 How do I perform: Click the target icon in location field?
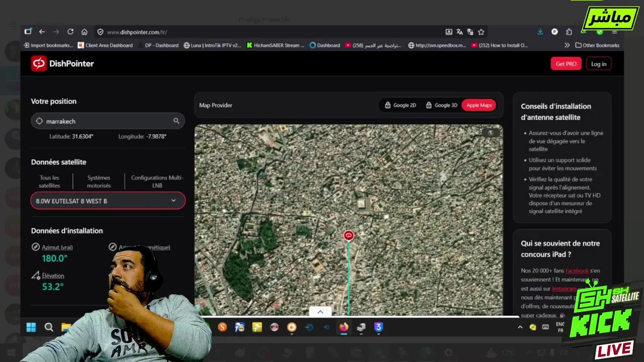click(39, 121)
